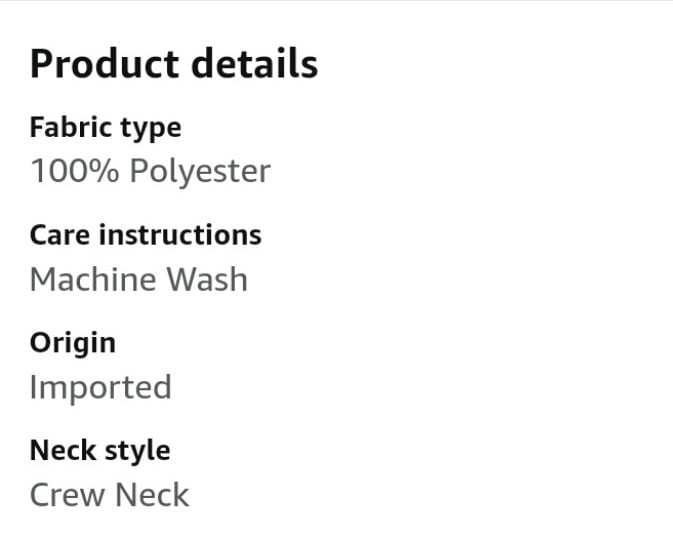Select the Origin label
The image size is (673, 555).
pyautogui.click(x=73, y=344)
